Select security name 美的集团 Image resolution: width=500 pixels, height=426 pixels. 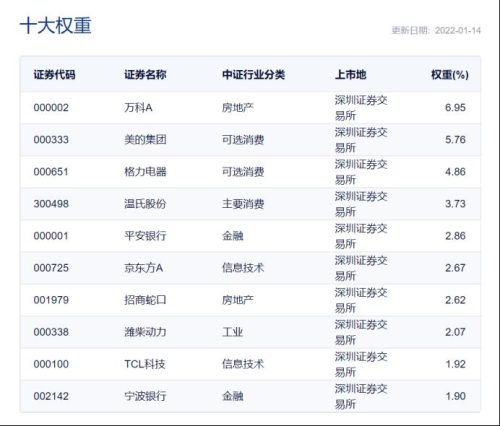pyautogui.click(x=145, y=140)
